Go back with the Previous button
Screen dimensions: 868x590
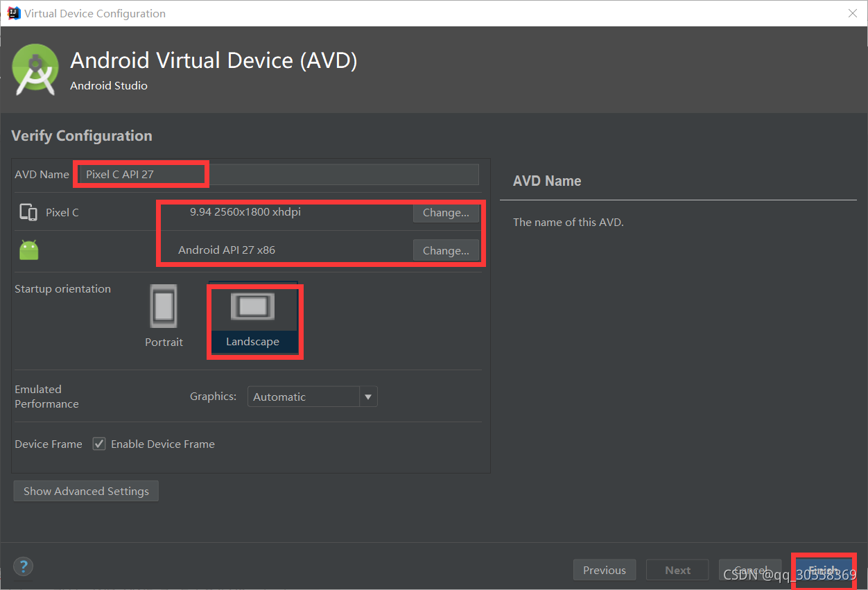tap(605, 570)
